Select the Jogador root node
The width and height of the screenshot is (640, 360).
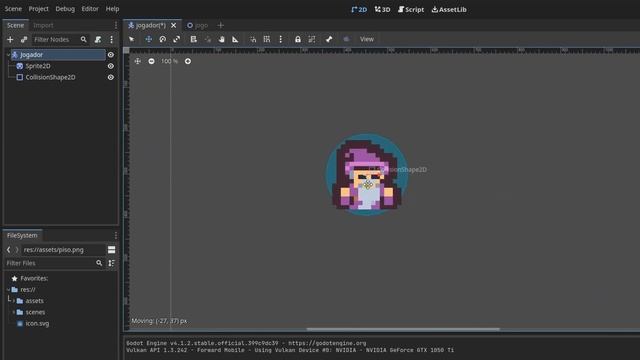tap(58, 55)
